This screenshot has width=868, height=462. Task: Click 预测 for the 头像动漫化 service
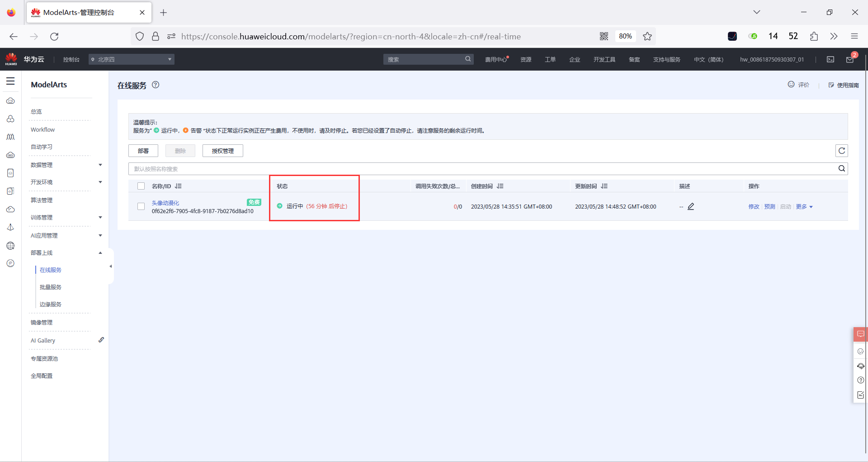coord(769,207)
